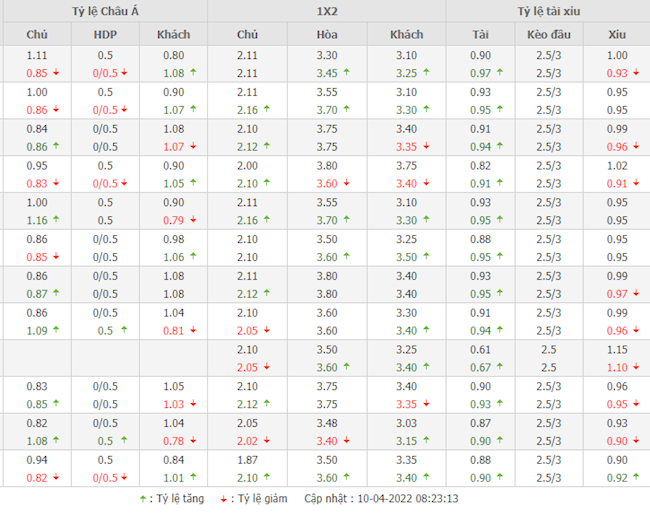Select the green value 1.16
The height and width of the screenshot is (515, 650).
pos(37,220)
